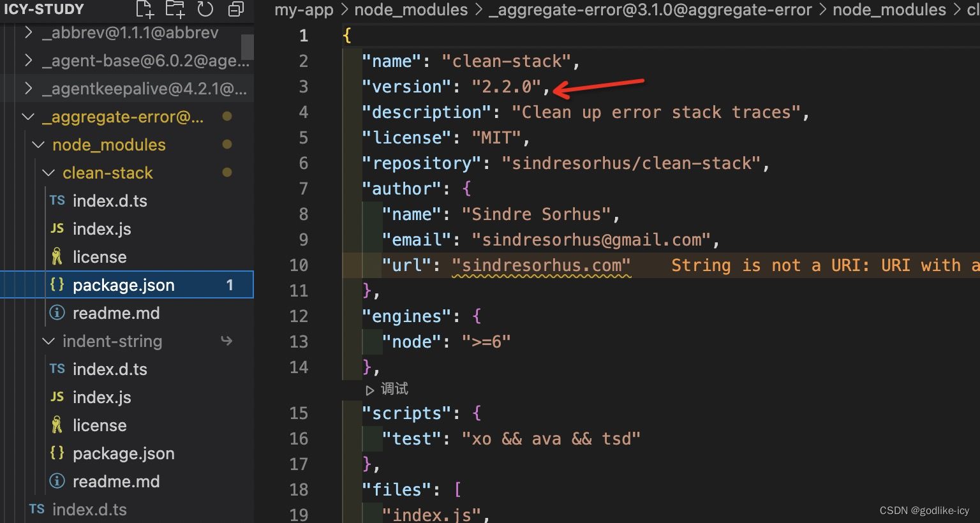Click the 调试 debug CodeLens link

tap(388, 389)
